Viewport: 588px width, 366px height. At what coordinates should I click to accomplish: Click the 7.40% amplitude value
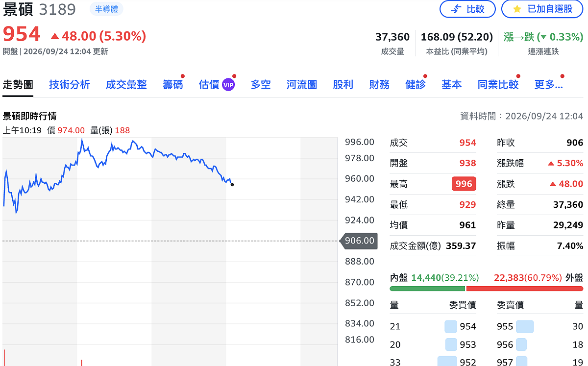tap(570, 245)
